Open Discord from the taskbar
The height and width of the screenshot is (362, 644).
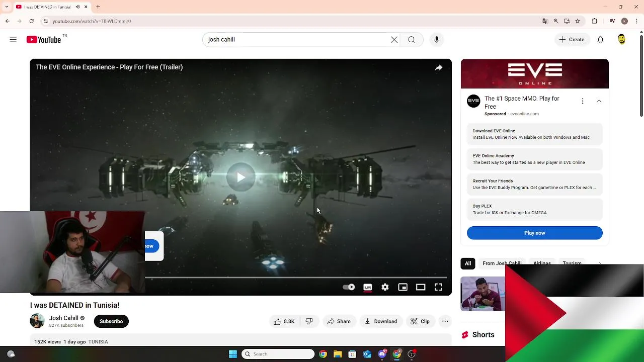point(382,354)
